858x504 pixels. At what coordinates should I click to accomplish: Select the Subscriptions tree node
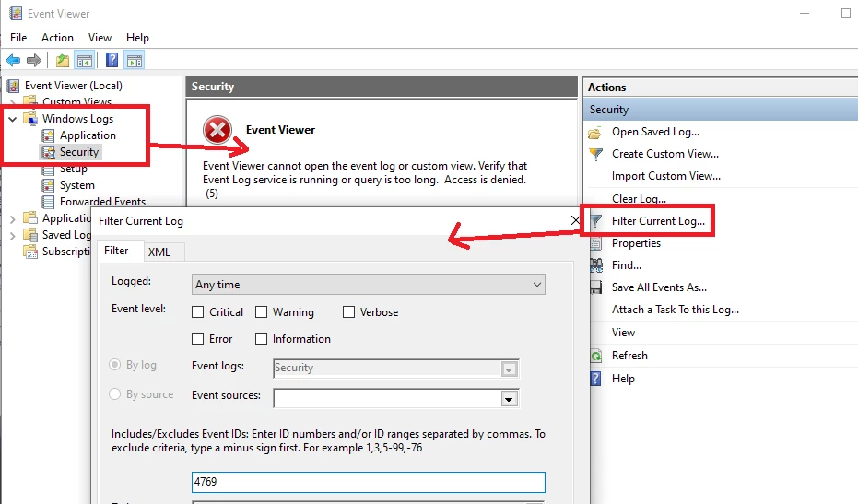[x=66, y=252]
